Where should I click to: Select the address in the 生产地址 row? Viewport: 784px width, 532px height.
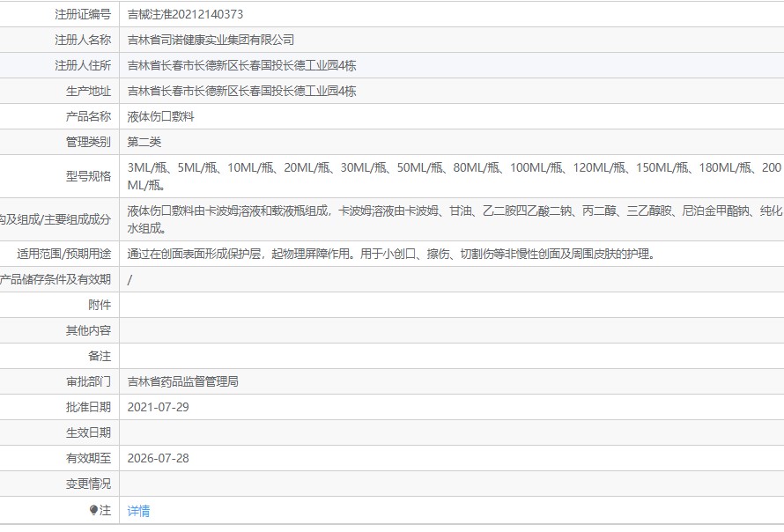point(241,91)
